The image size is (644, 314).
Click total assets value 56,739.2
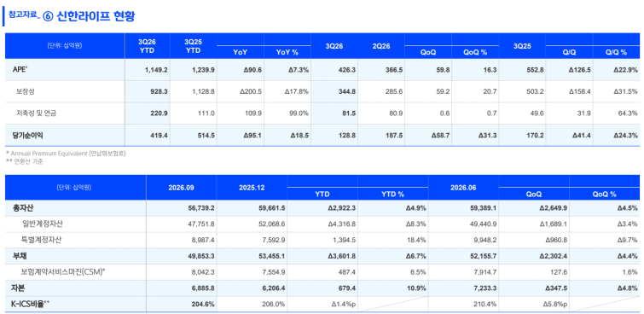coord(200,208)
